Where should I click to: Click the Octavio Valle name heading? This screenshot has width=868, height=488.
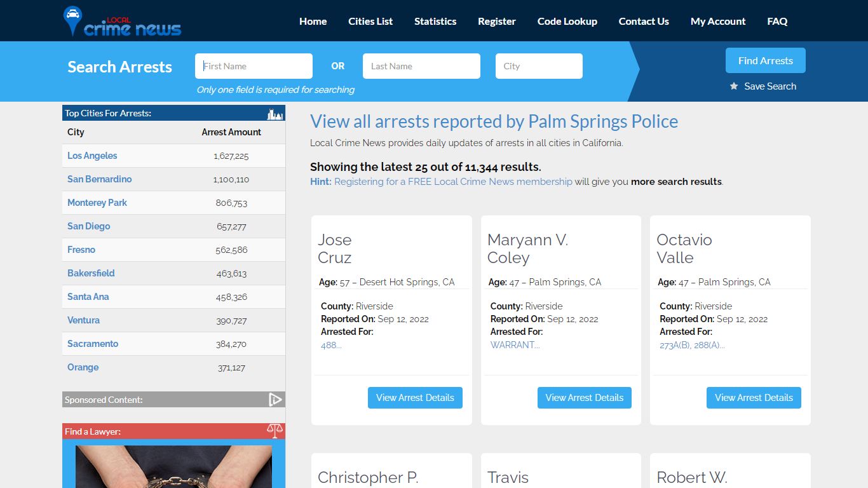pos(684,248)
